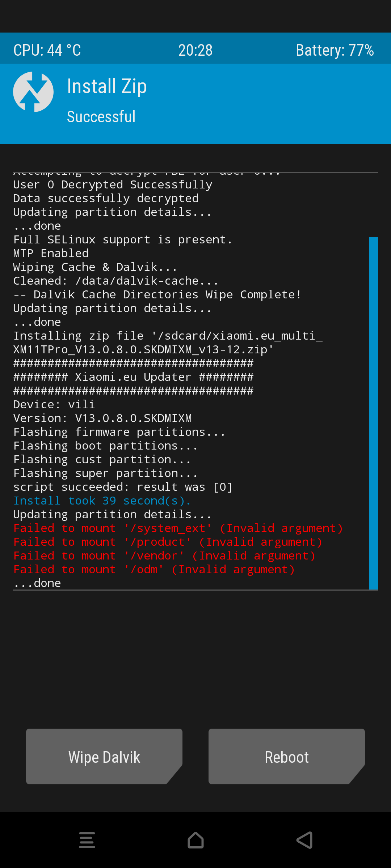Image resolution: width=391 pixels, height=868 pixels.
Task: Tap the CPU temperature readout
Action: tap(47, 50)
